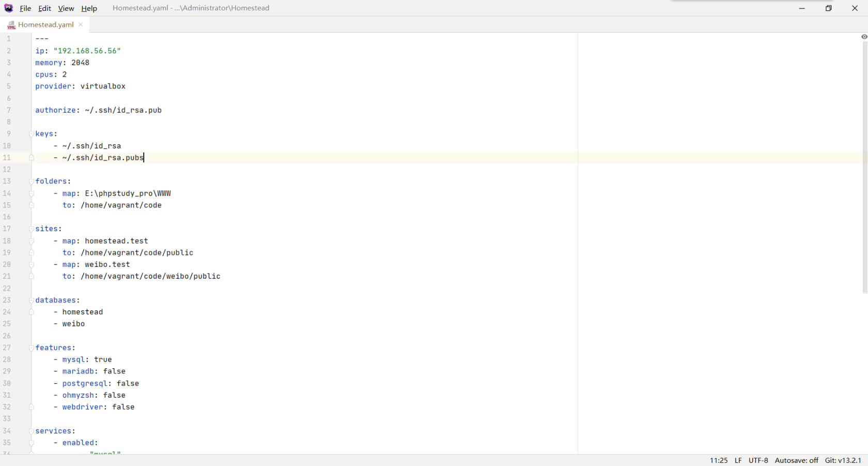The width and height of the screenshot is (868, 466).
Task: Toggle the inspections eye icon
Action: point(864,37)
